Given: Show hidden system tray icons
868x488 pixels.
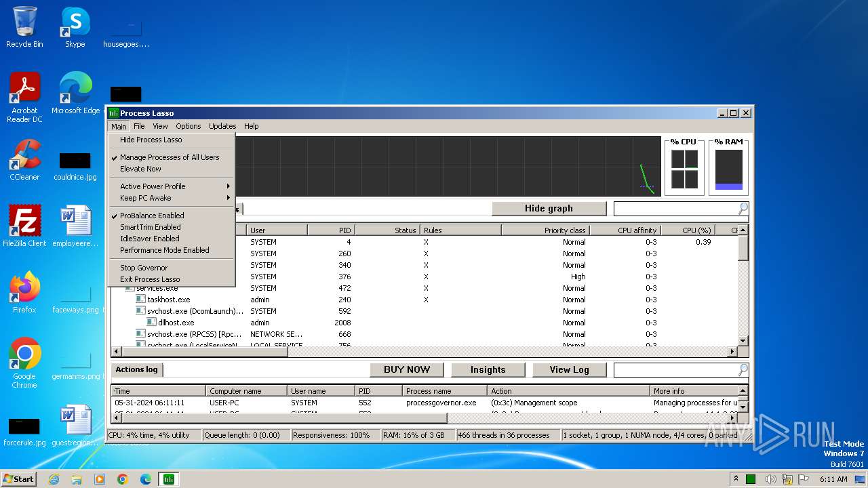Looking at the screenshot, I should 736,479.
